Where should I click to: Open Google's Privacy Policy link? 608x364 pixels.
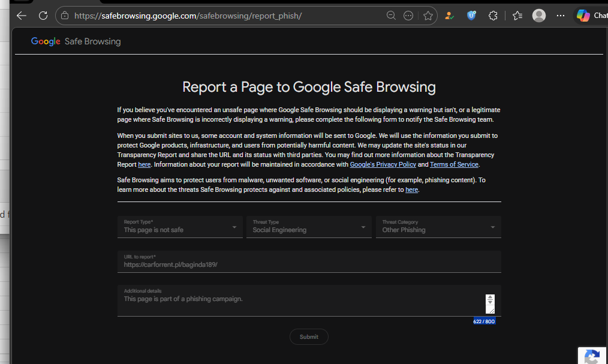click(383, 164)
